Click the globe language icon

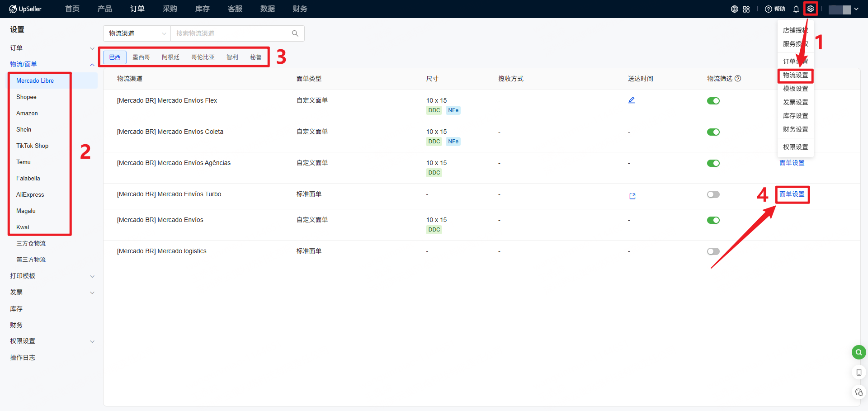point(734,9)
